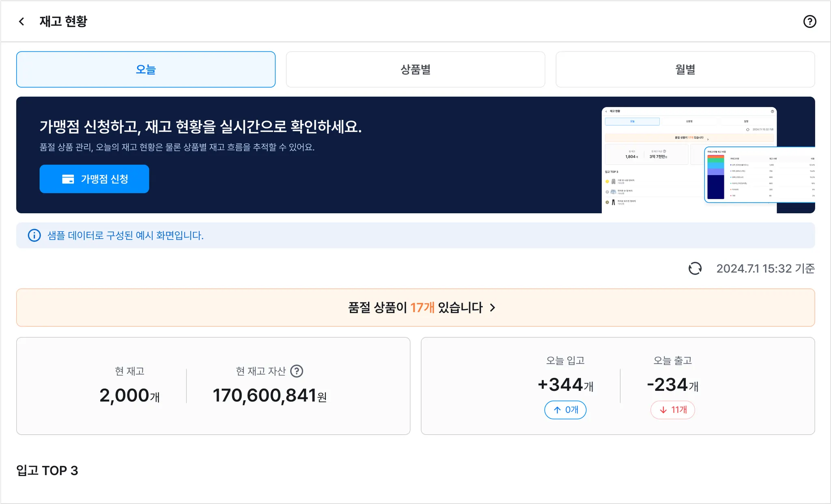The width and height of the screenshot is (831, 504).
Task: Click the category color bar in preview
Action: tap(715, 177)
